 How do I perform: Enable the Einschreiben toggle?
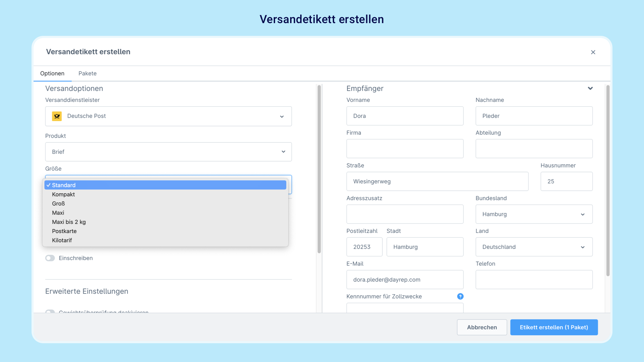click(50, 258)
